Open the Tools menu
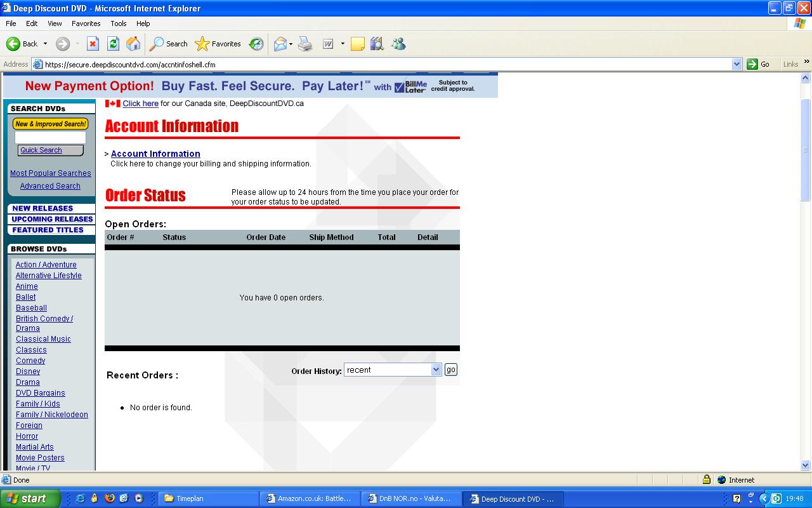Image resolution: width=812 pixels, height=508 pixels. 119,23
